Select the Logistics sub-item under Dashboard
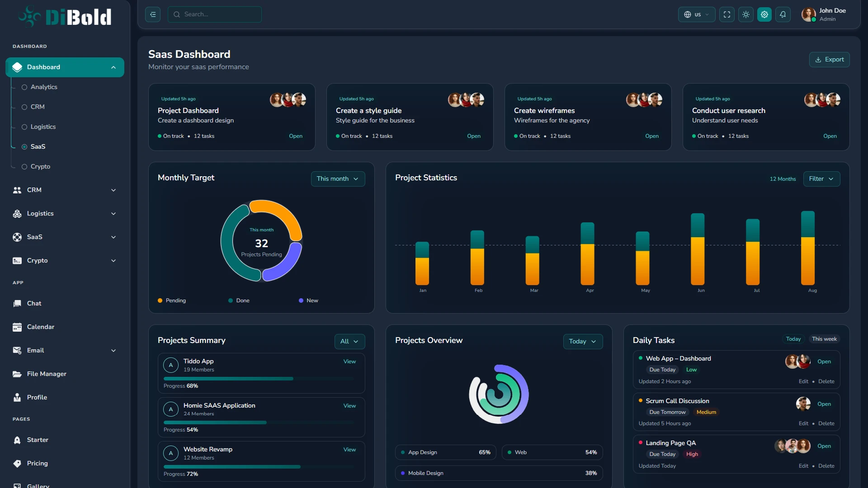Screen dimensions: 868x488 (39, 127)
